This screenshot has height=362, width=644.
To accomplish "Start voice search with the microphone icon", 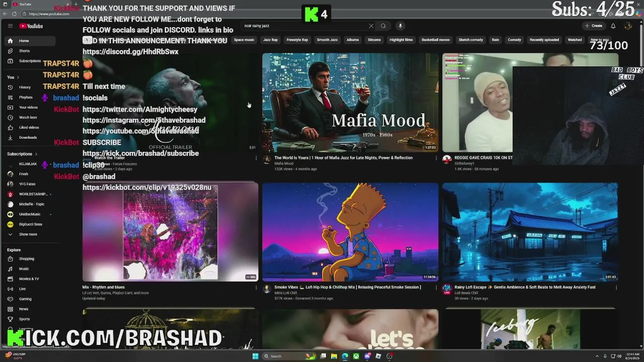I will pyautogui.click(x=400, y=26).
